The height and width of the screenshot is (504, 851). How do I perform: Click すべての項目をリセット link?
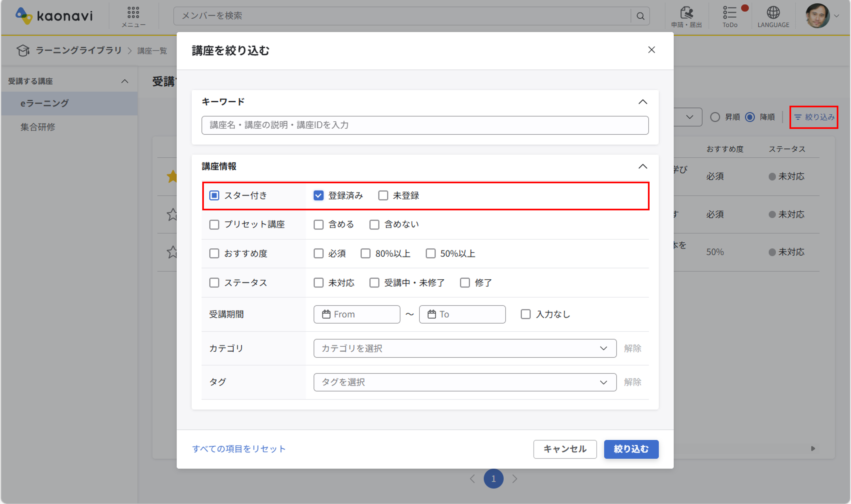239,449
